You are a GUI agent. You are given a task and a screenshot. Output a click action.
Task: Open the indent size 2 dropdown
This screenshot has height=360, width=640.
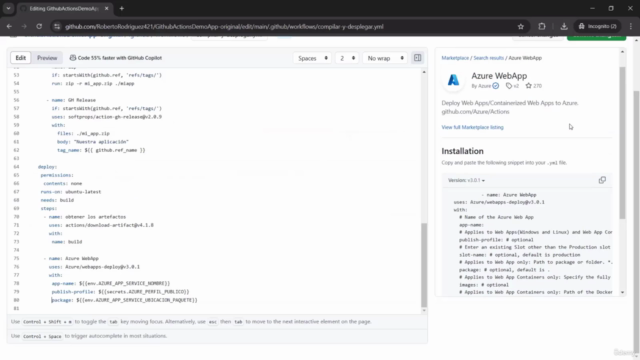pyautogui.click(x=347, y=58)
